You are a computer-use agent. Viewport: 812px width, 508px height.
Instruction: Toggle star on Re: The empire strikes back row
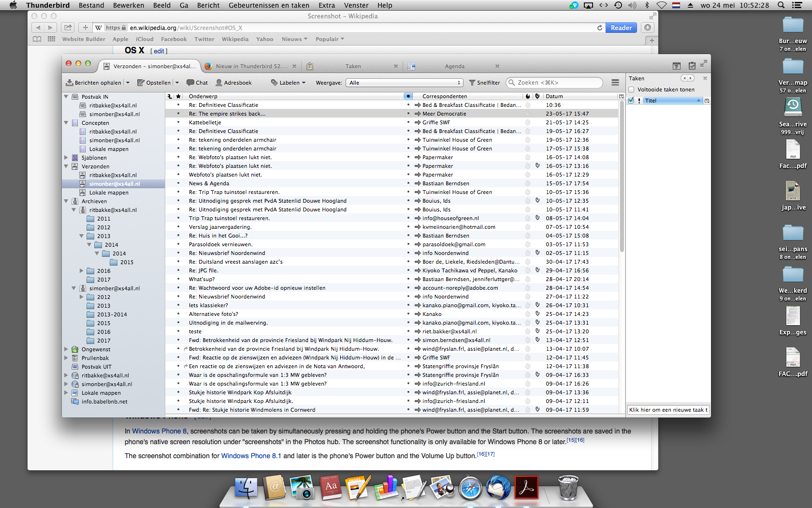[178, 114]
